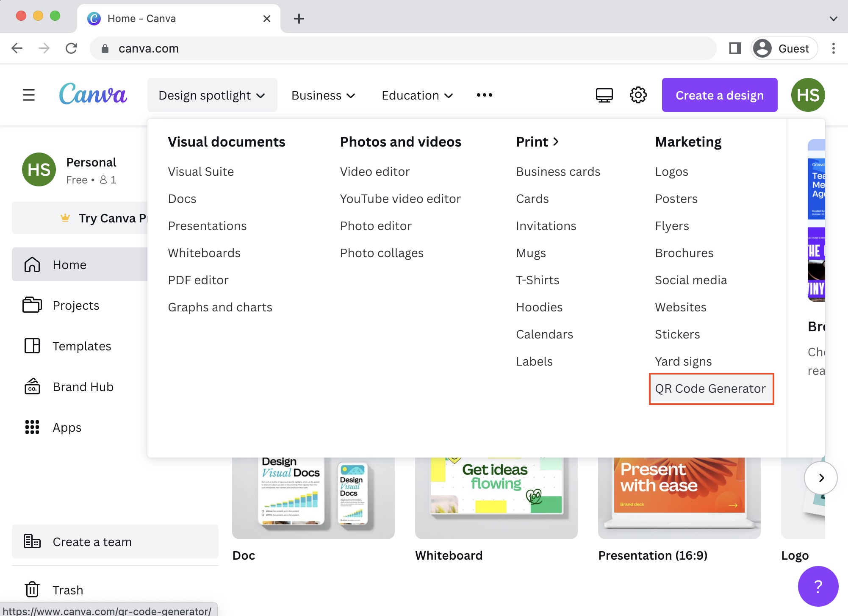Viewport: 848px width, 616px height.
Task: Open the YouTube video editor link
Action: tap(400, 198)
